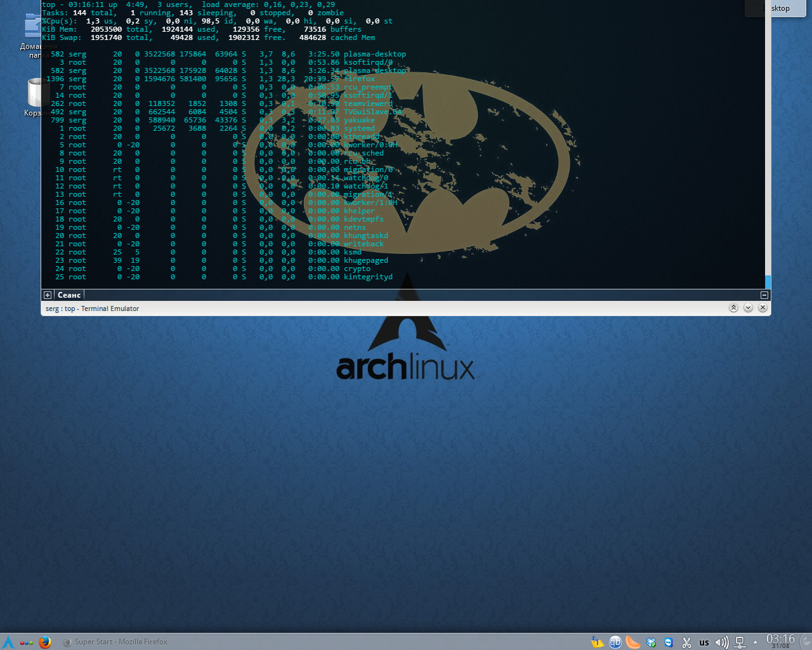Viewport: 812px width, 650px height.
Task: Switch the 'us' keyboard layout indicator
Action: click(704, 642)
